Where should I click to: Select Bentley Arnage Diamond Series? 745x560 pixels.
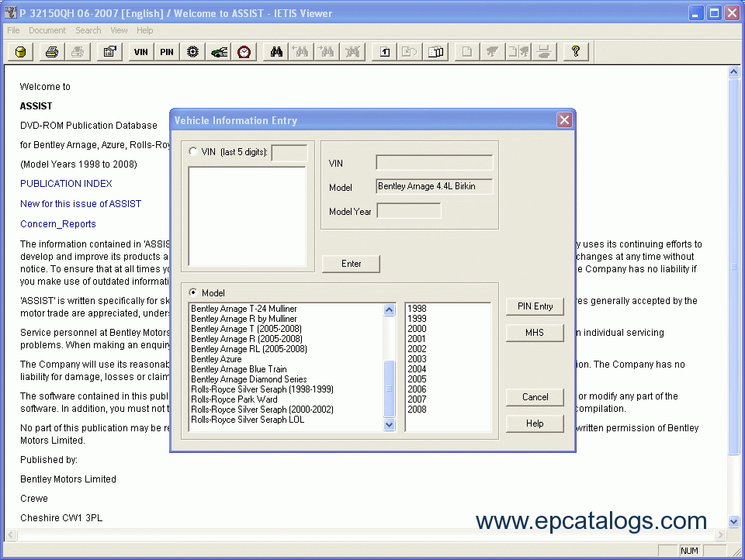click(x=249, y=379)
